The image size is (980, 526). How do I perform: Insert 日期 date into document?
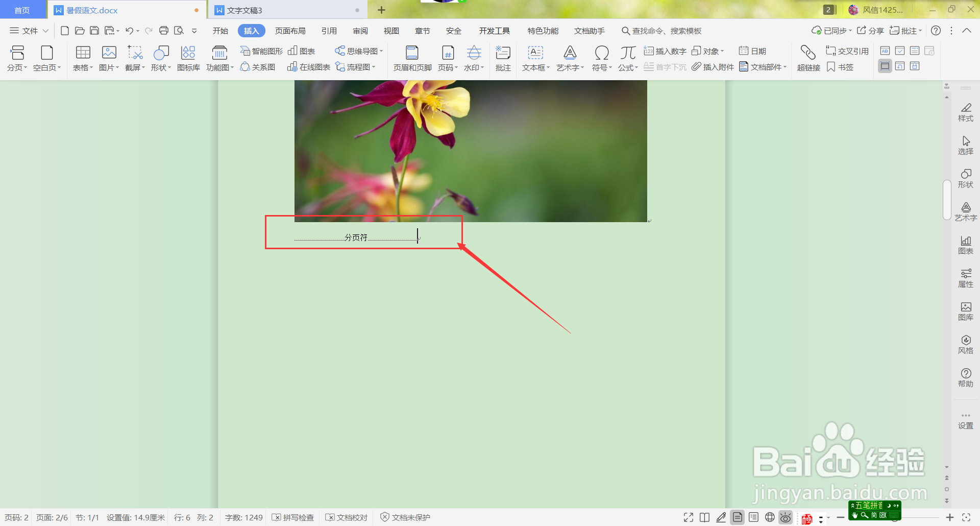point(752,51)
